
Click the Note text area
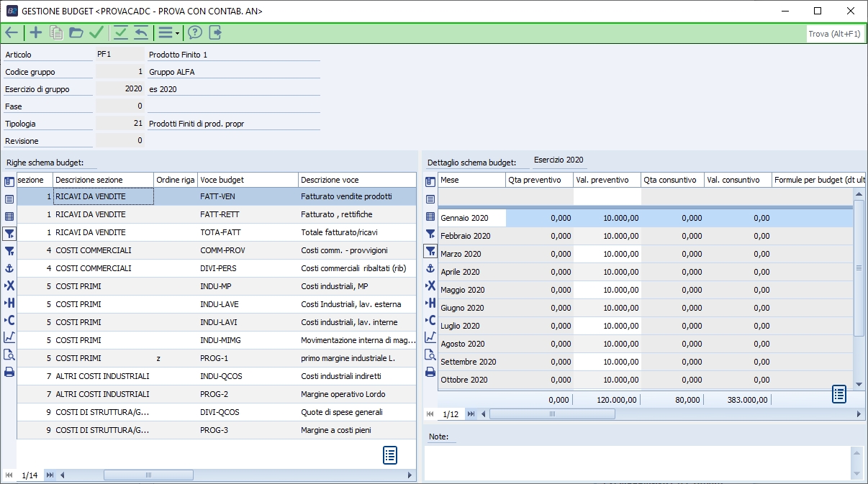[637, 462]
